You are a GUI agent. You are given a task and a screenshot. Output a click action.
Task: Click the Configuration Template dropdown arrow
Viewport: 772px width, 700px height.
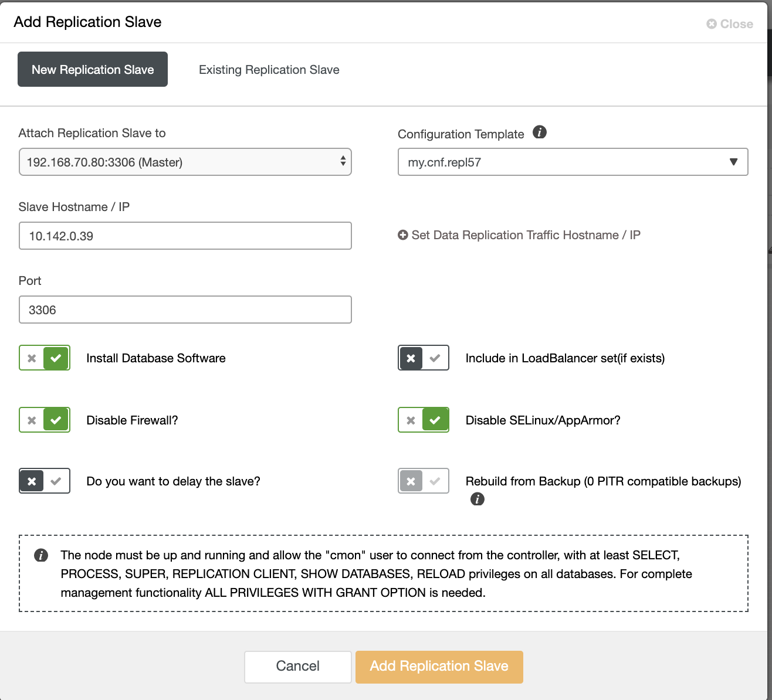(x=733, y=162)
